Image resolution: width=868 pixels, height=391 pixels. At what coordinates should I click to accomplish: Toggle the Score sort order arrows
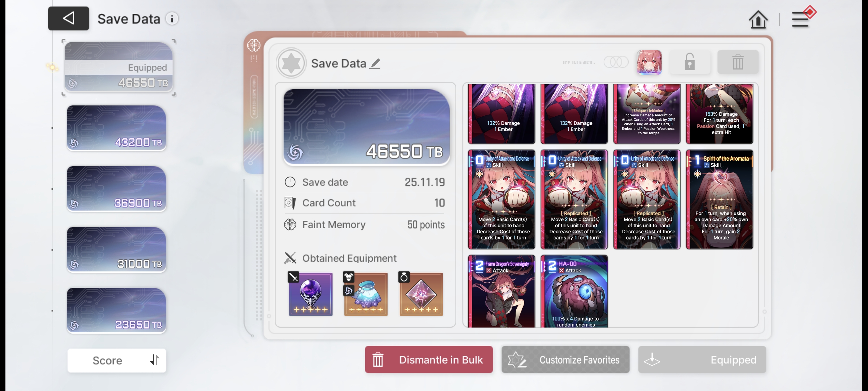click(155, 360)
